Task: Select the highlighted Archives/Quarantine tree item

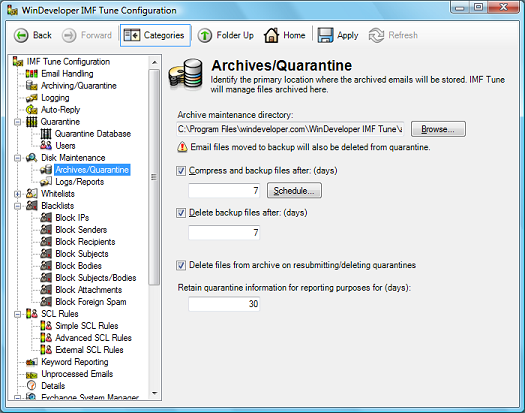Action: [x=92, y=170]
